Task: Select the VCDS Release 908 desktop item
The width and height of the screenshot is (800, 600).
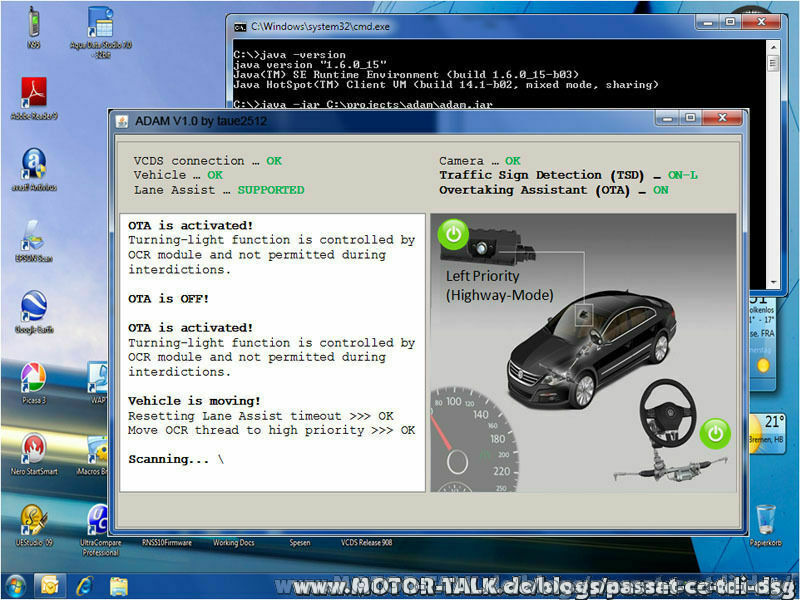Action: pyautogui.click(x=366, y=542)
